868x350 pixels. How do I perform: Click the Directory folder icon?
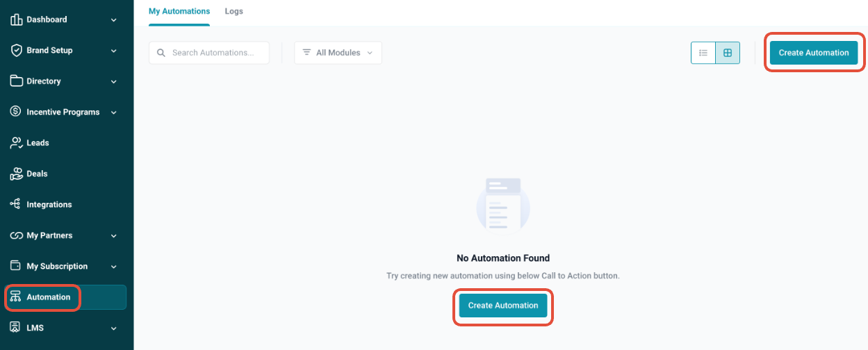(17, 81)
